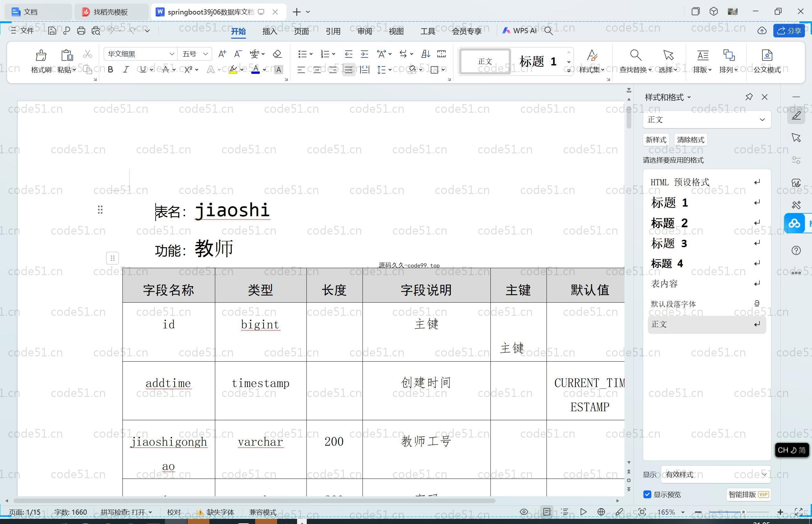The width and height of the screenshot is (812, 524).
Task: Click the ribbon search magnifier icon
Action: point(548,31)
